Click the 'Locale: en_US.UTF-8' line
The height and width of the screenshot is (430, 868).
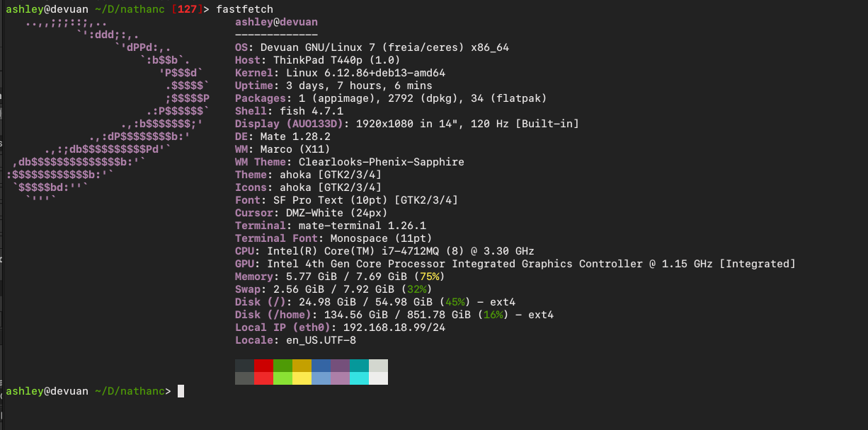point(295,340)
